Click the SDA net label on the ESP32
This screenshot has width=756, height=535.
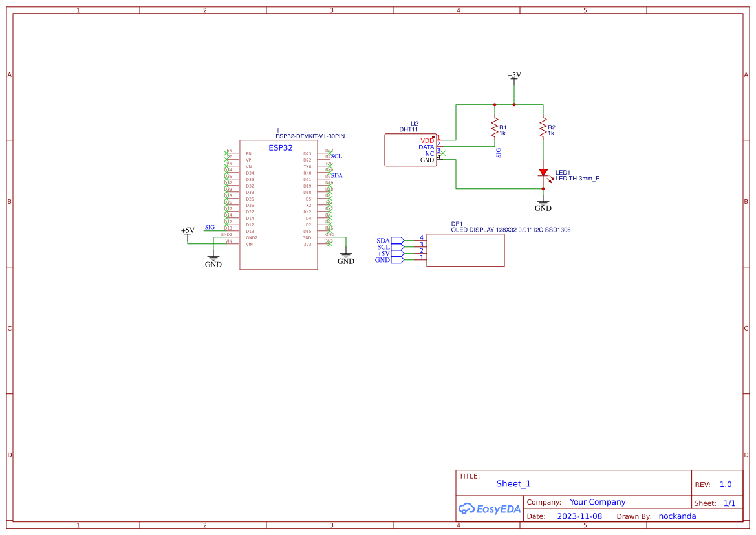pos(336,175)
